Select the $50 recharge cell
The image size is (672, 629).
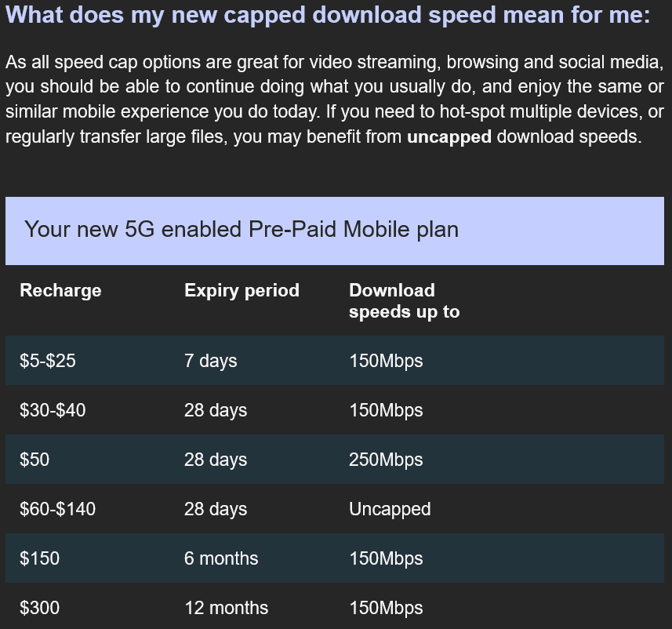[x=35, y=460]
